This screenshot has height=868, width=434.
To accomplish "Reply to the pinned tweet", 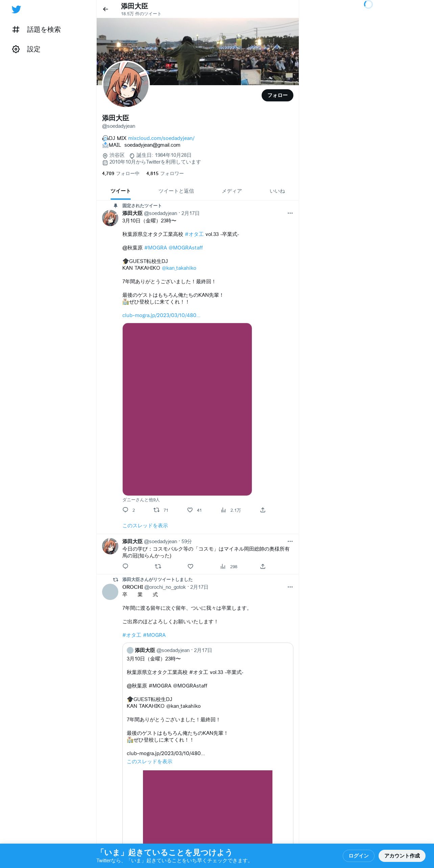I will pyautogui.click(x=125, y=510).
